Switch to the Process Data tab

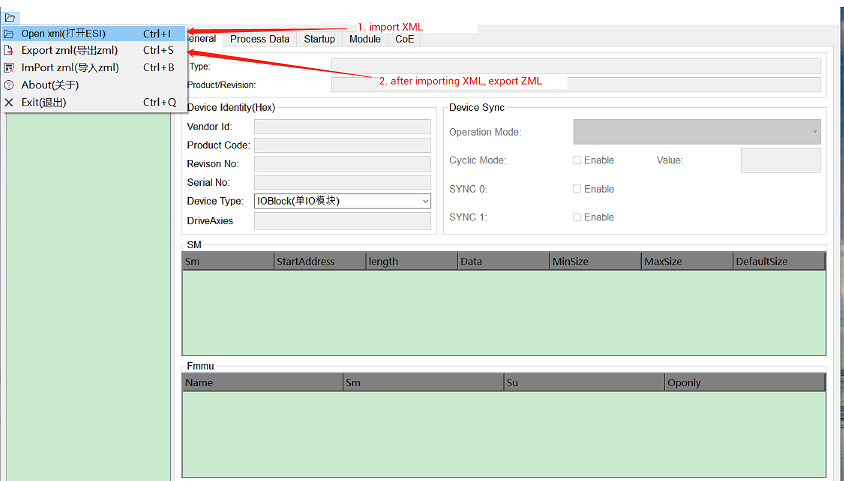coord(260,39)
